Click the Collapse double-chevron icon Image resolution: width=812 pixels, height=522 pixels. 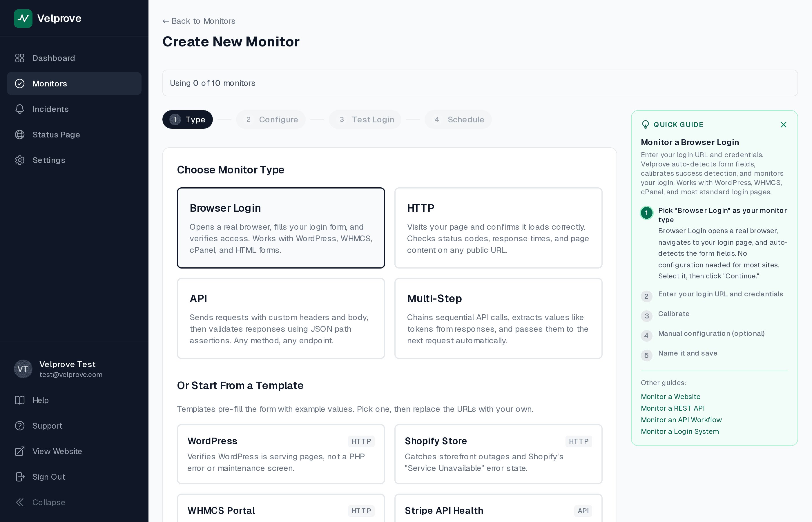pyautogui.click(x=20, y=502)
